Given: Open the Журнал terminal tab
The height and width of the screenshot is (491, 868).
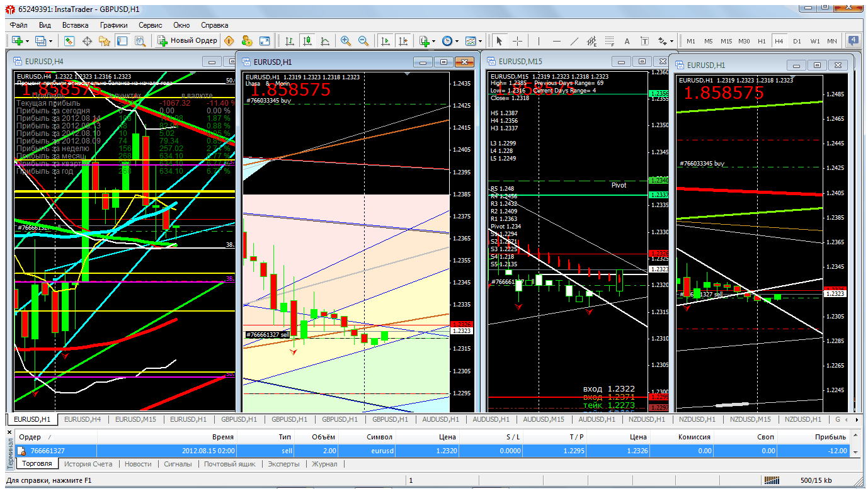Looking at the screenshot, I should coord(324,464).
